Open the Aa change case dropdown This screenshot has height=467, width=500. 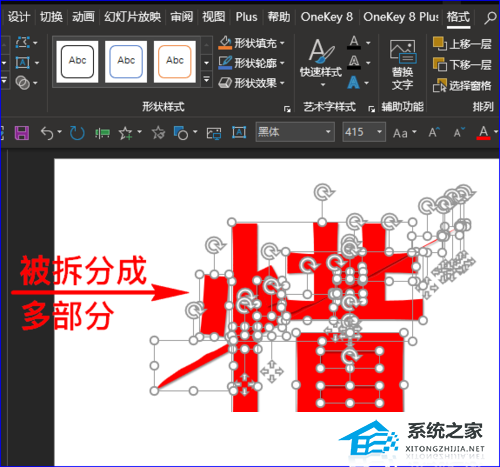tap(404, 133)
